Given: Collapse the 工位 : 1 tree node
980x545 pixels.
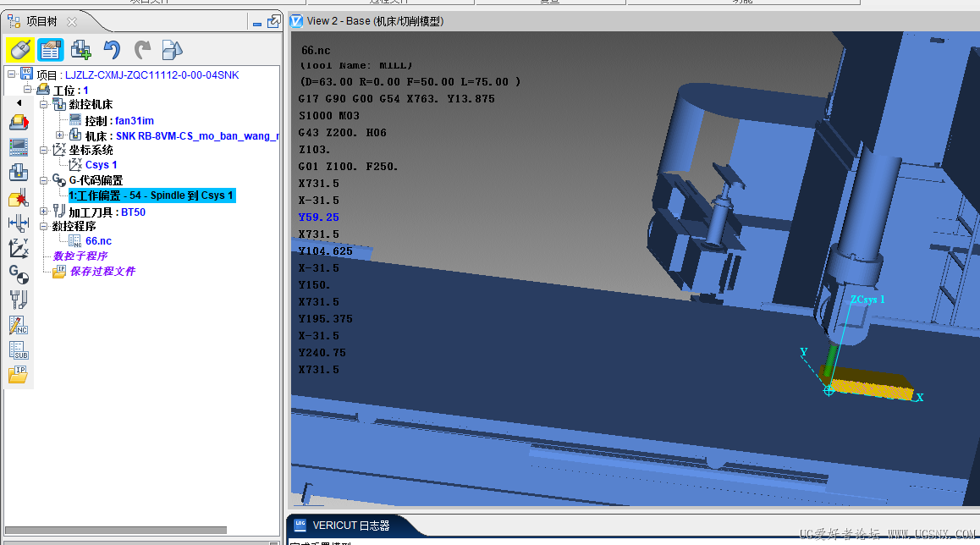Looking at the screenshot, I should point(27,90).
